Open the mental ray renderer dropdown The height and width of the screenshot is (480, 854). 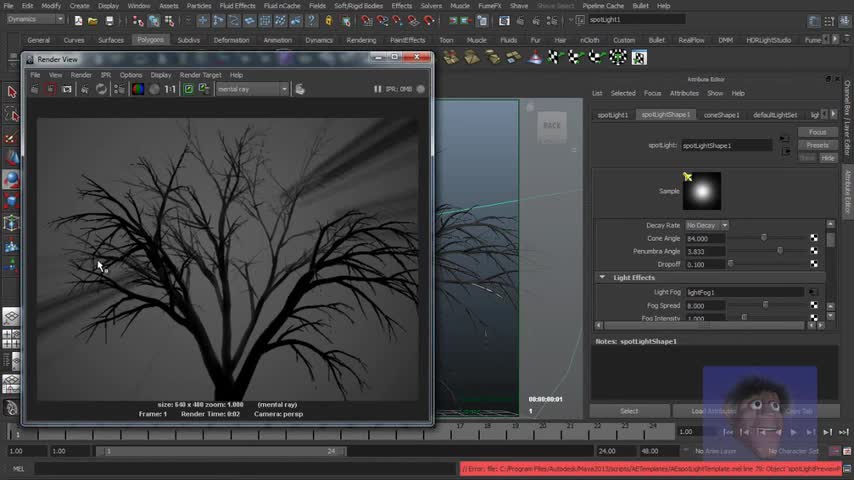click(x=252, y=89)
